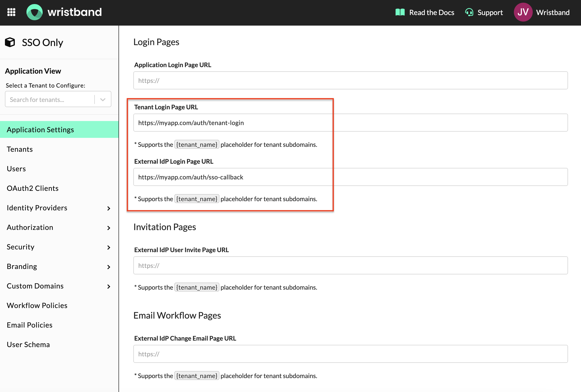Expand the Identity Providers submenu

[108, 208]
